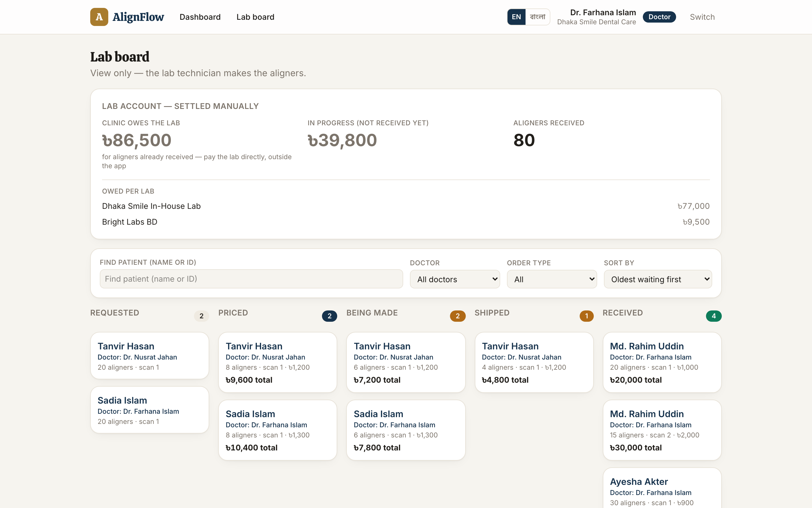Click the Bright Labs BD row
Screen dimensions: 812x508
pyautogui.click(x=406, y=222)
